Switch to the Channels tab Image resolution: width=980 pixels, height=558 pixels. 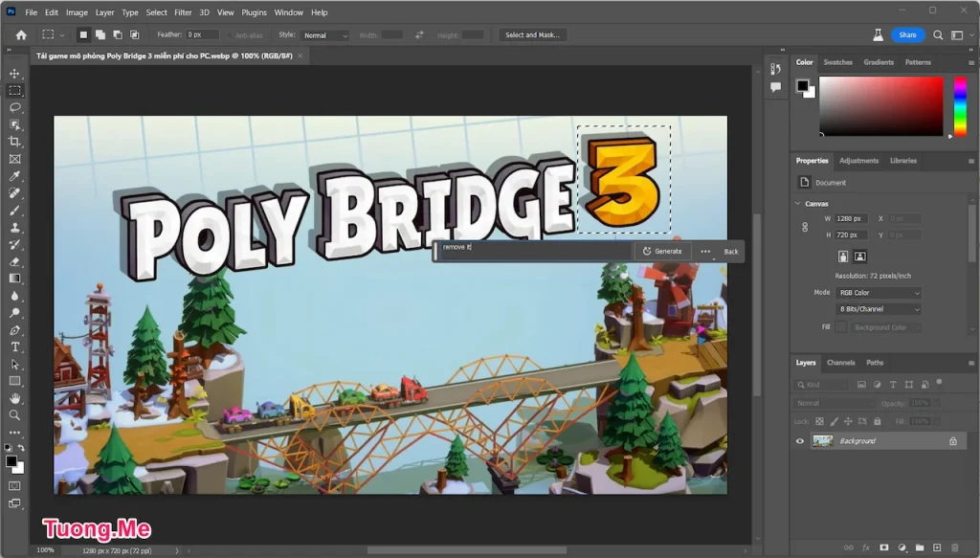tap(840, 363)
